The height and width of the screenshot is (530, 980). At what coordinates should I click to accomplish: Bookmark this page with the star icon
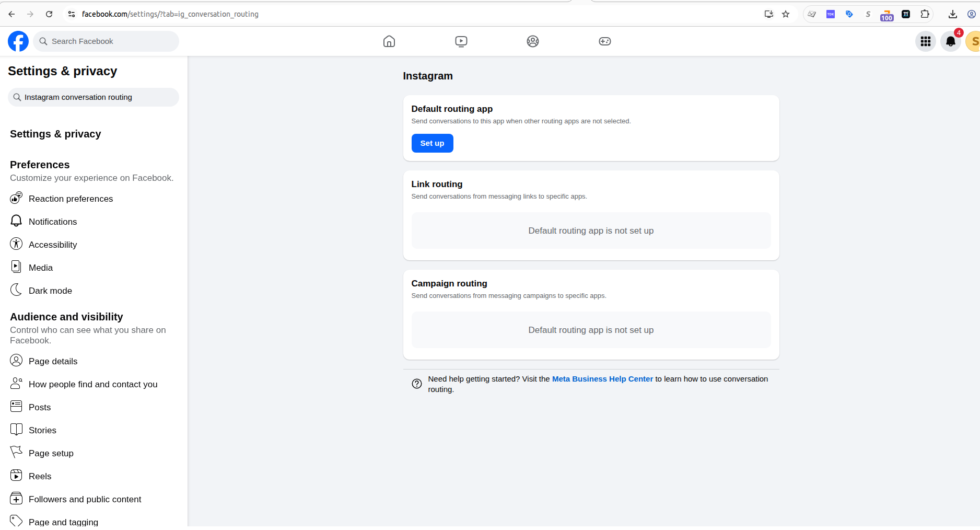pos(786,14)
